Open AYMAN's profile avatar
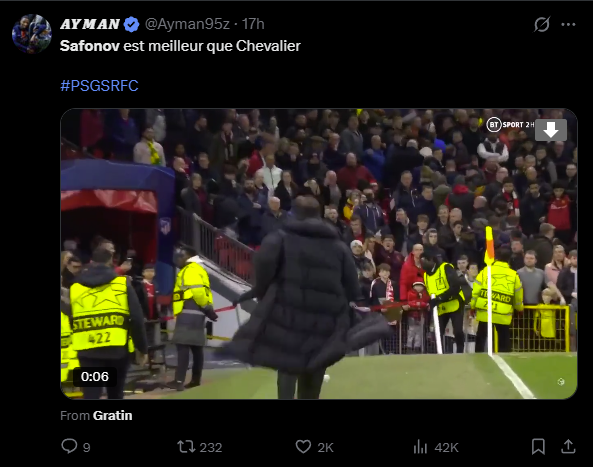Image resolution: width=593 pixels, height=467 pixels. coord(32,34)
